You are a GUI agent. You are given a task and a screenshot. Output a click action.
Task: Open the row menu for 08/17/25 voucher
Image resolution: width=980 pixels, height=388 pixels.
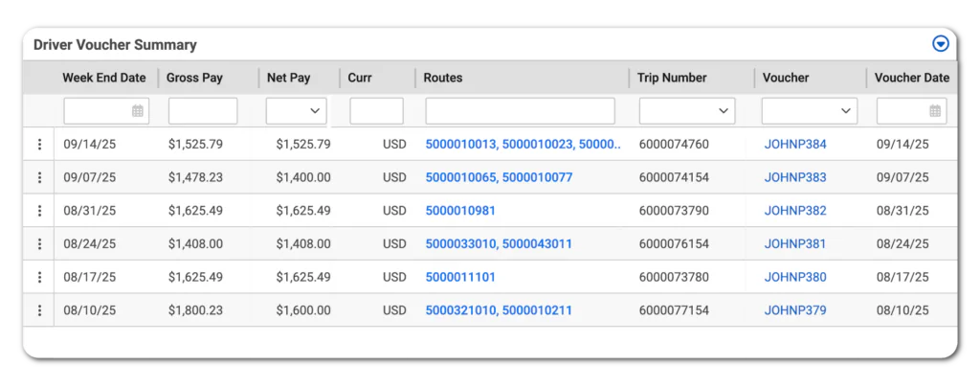[39, 277]
